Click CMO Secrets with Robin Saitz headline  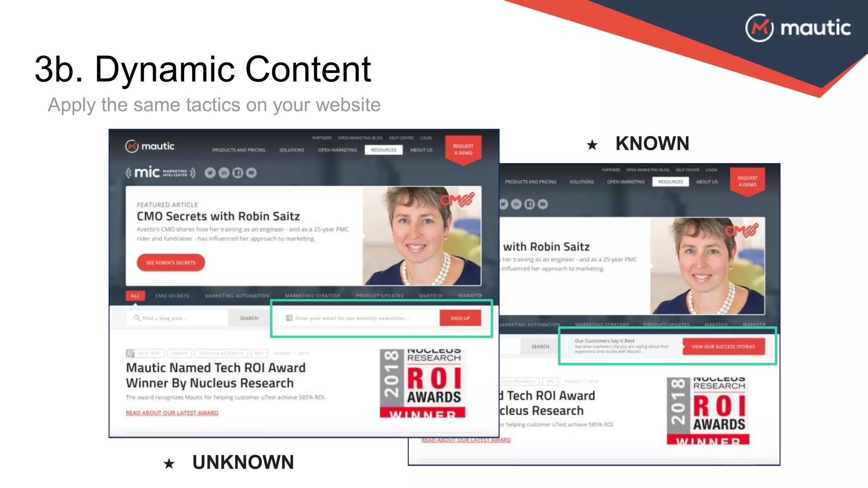pyautogui.click(x=218, y=216)
